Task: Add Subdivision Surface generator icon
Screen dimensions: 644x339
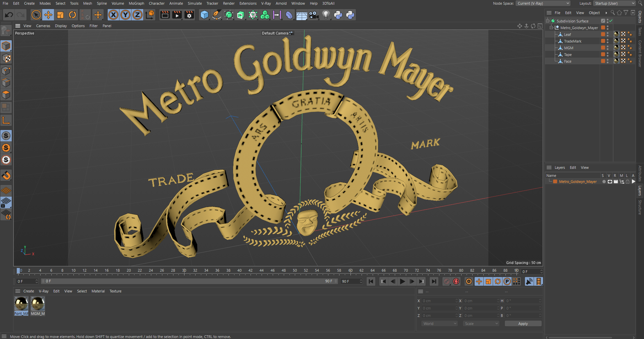Action: (229, 15)
